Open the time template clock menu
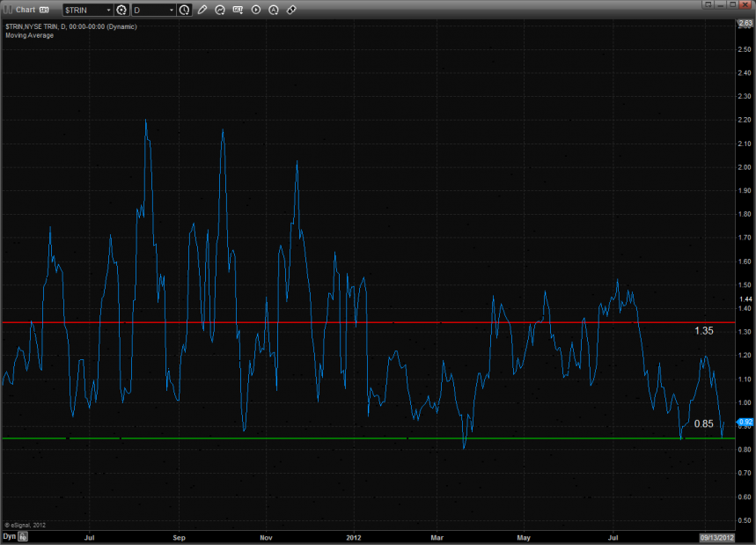This screenshot has width=756, height=545. coord(184,11)
